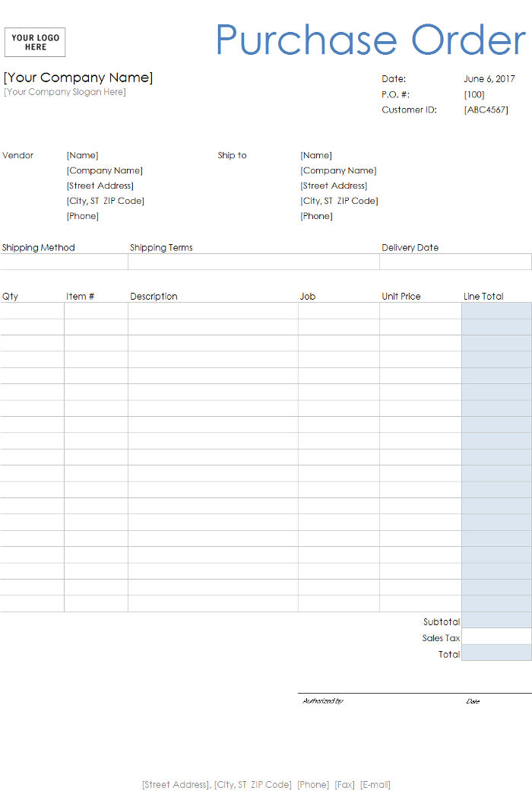The image size is (532, 791).
Task: Click the P.O. #: label
Action: tap(396, 94)
